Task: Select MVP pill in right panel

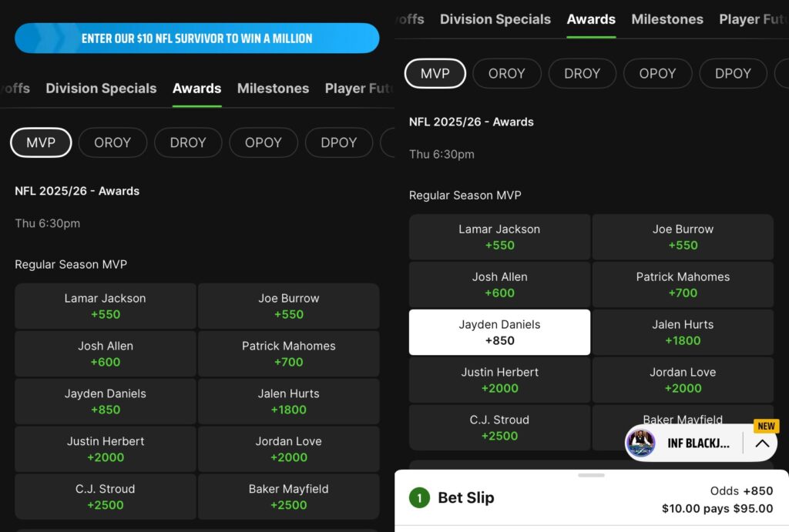Action: tap(435, 73)
